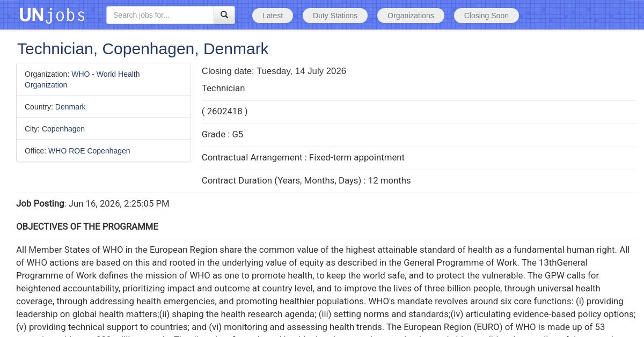The image size is (644, 337).
Task: Open the WHO ROE Copenhagen office link
Action: tap(89, 151)
